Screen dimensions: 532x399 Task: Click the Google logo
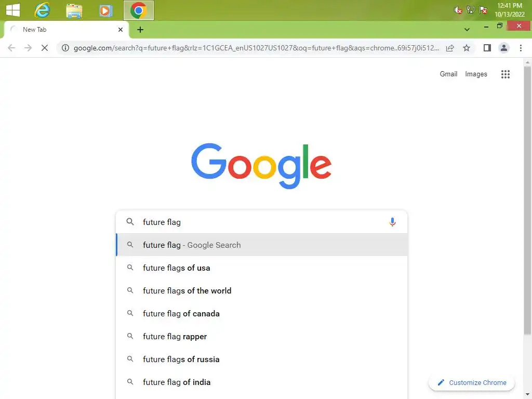261,166
